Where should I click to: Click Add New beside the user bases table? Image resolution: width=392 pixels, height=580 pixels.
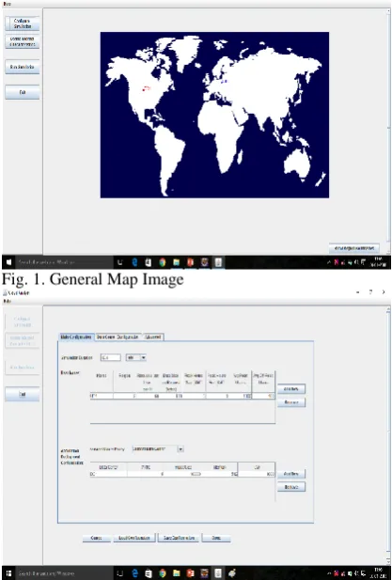point(291,389)
